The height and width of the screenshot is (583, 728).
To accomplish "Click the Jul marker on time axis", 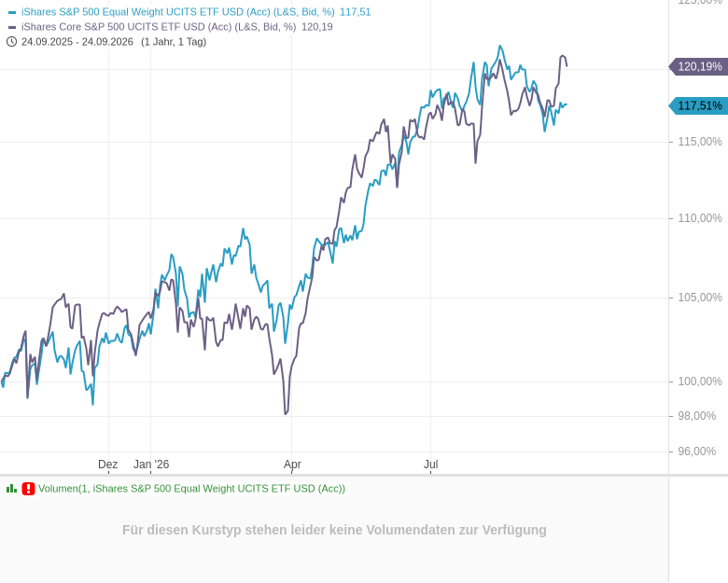I will pyautogui.click(x=431, y=465).
